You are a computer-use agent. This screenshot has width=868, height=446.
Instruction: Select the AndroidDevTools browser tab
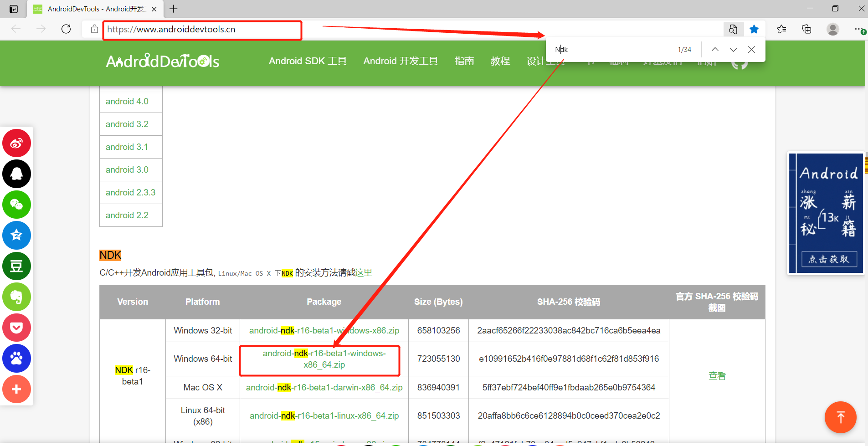[91, 9]
